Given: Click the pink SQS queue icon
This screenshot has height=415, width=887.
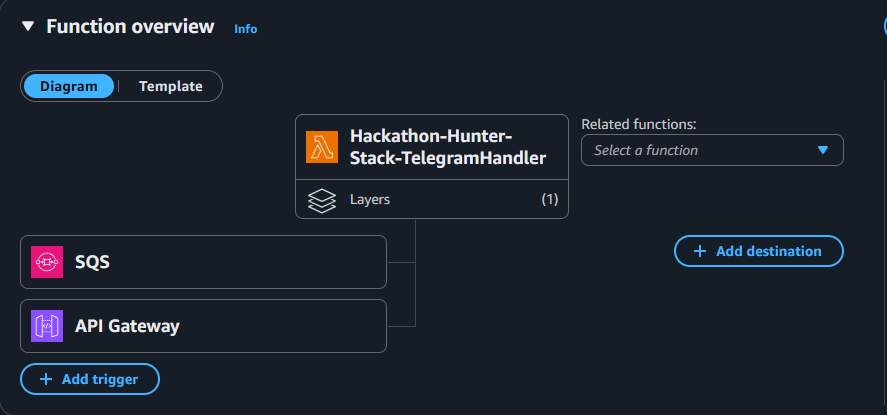Looking at the screenshot, I should pos(47,262).
